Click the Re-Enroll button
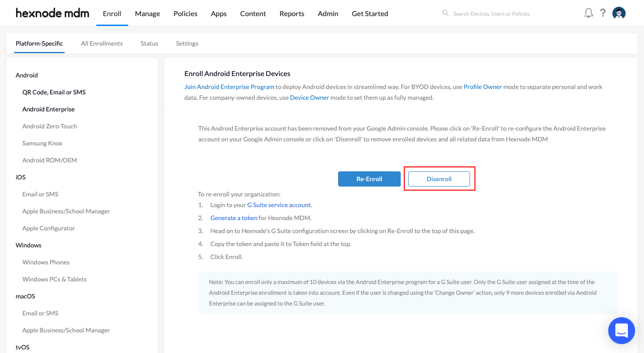 pos(369,179)
